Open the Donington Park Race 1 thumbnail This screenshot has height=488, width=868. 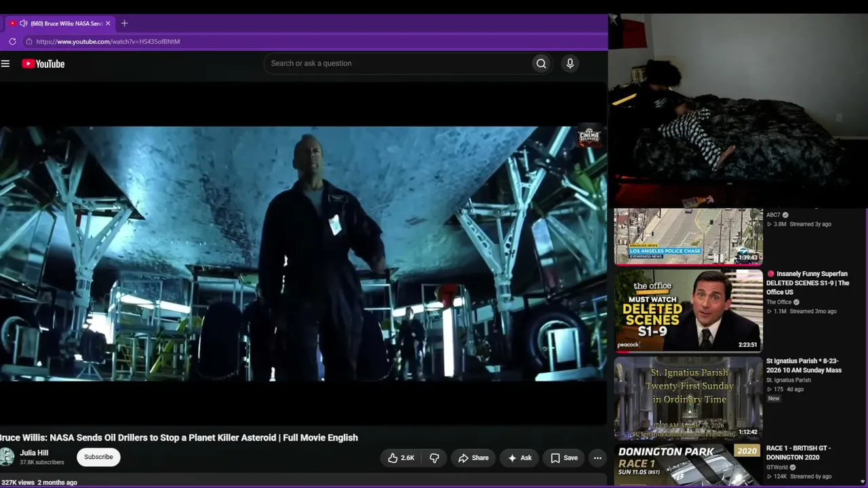[688, 465]
